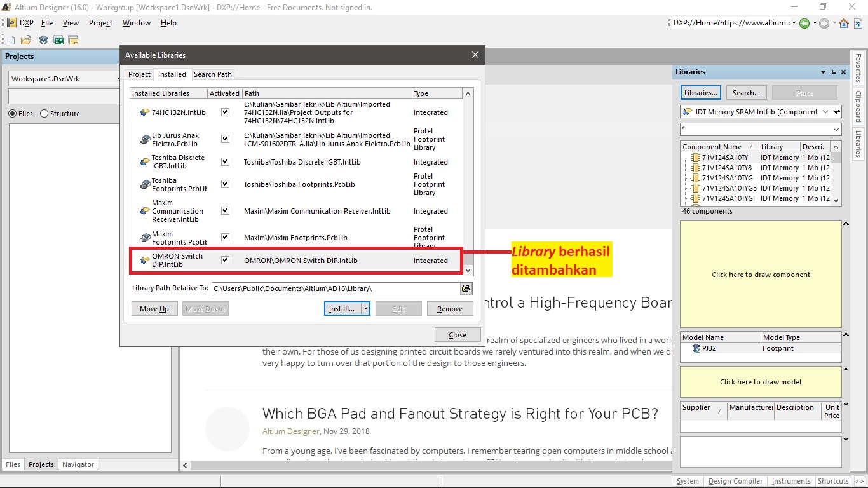
Task: Browse for the library path folder icon
Action: point(466,288)
